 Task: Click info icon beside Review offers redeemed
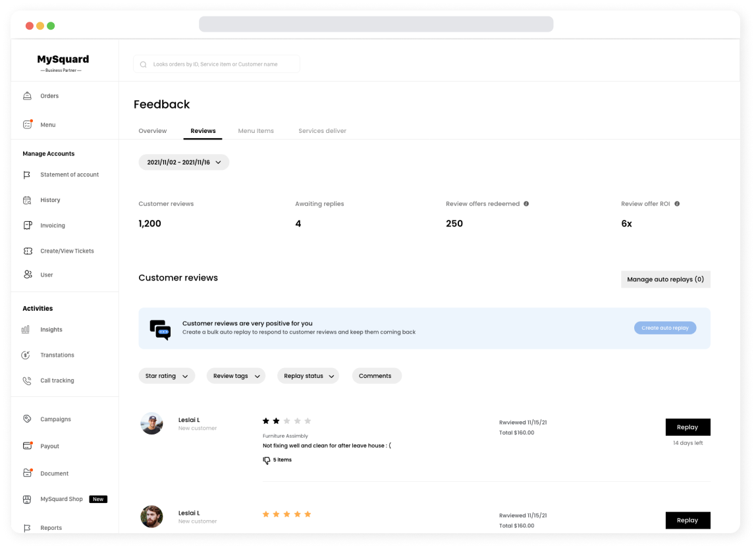click(526, 204)
